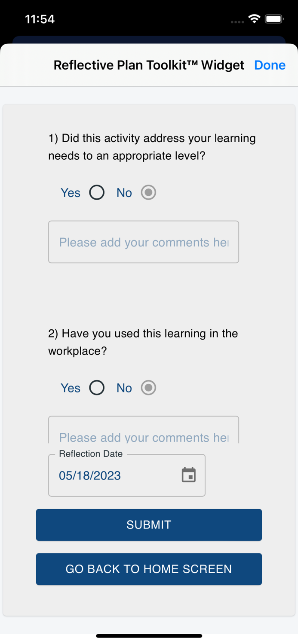This screenshot has height=644, width=298.
Task: Tap the Reflective Plan Toolkit title
Action: 148,65
